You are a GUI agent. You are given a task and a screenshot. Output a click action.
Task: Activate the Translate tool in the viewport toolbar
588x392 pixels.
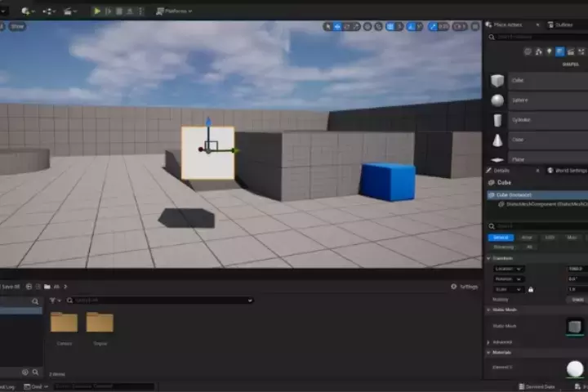337,26
